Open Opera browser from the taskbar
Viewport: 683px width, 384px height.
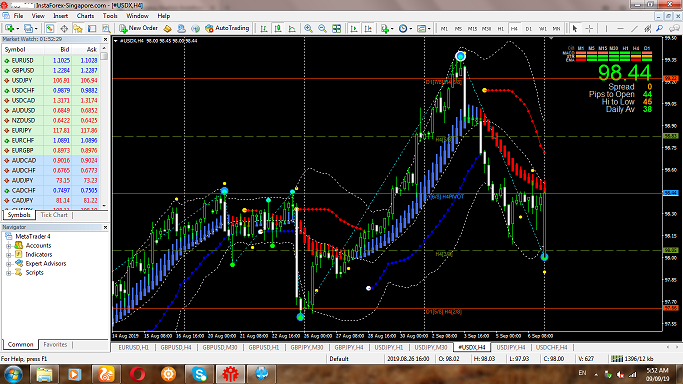pos(138,374)
